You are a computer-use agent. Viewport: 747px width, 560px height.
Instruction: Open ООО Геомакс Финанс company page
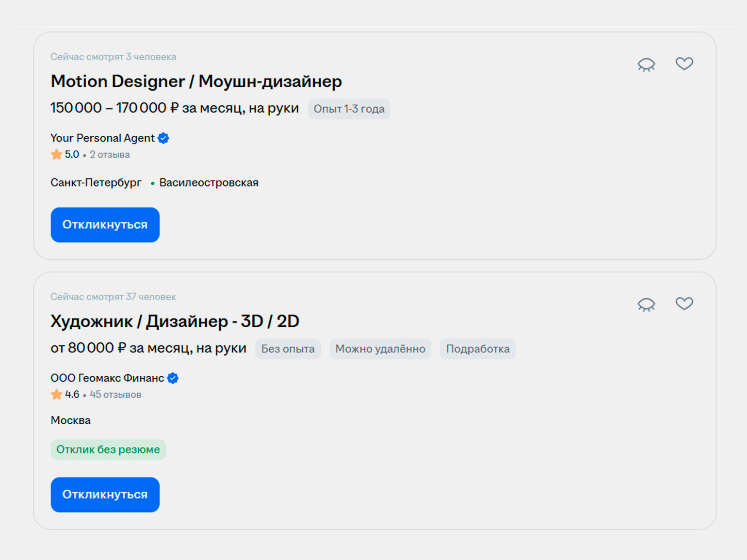tap(107, 378)
